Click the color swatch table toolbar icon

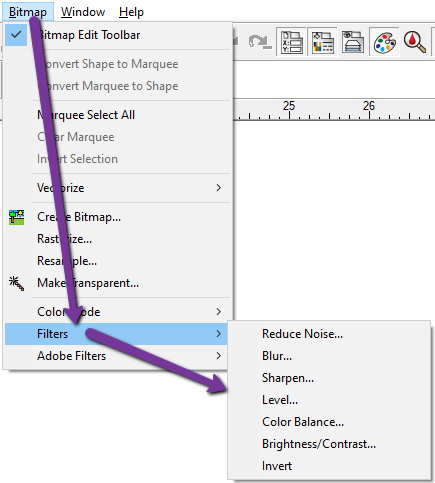[x=322, y=42]
